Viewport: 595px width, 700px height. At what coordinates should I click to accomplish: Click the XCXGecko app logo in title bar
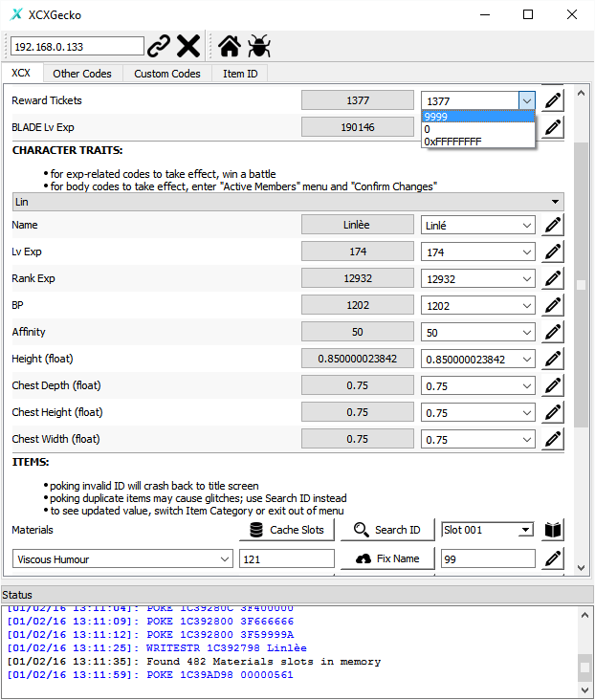pos(16,14)
